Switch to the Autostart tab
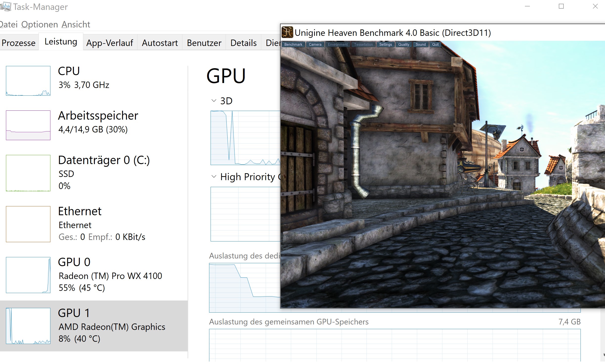The image size is (605, 364). [160, 43]
